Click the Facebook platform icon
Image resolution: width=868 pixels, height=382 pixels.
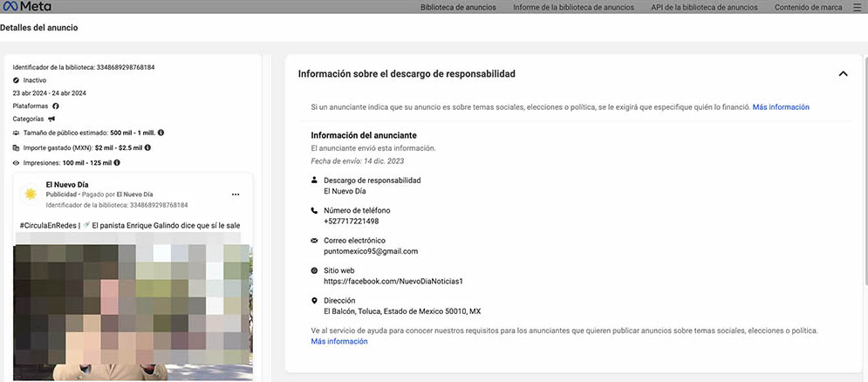point(55,106)
